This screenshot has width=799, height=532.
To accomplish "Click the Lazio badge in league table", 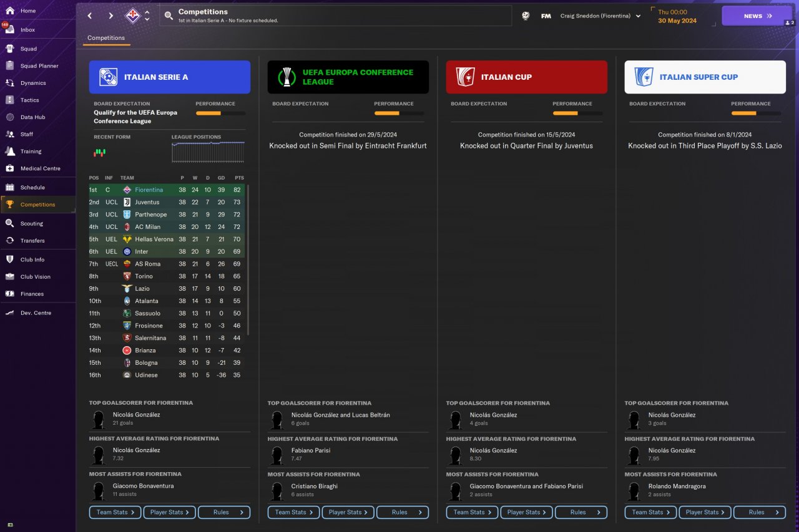I will click(127, 289).
